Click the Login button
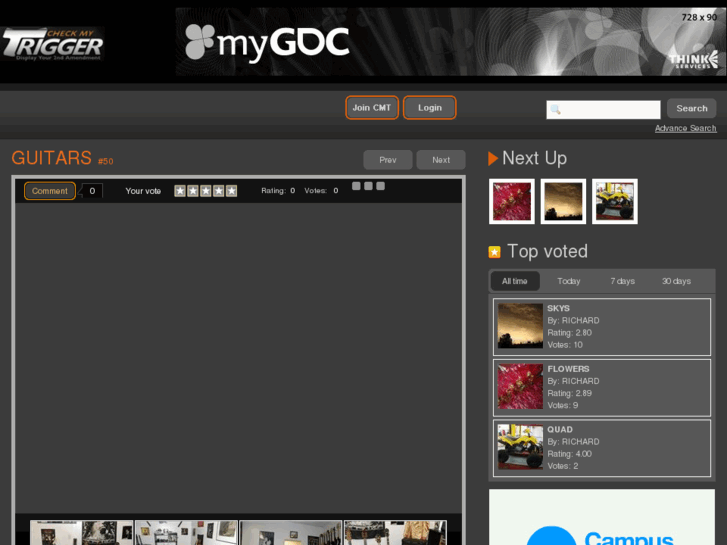 430,108
